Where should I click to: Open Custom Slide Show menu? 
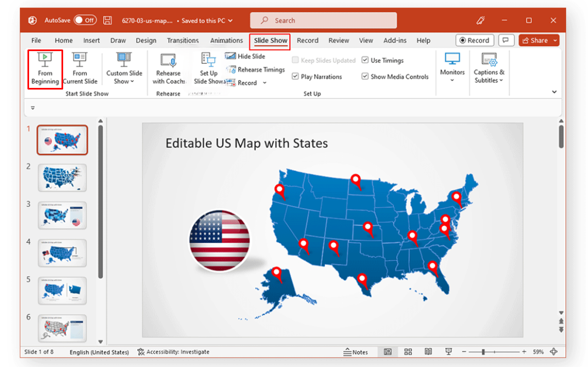pyautogui.click(x=124, y=69)
